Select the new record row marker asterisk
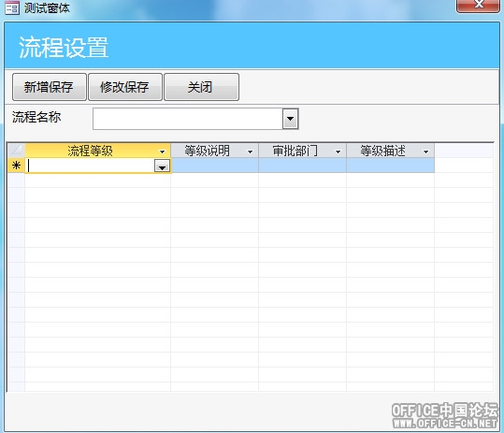The height and width of the screenshot is (433, 504). pos(16,166)
